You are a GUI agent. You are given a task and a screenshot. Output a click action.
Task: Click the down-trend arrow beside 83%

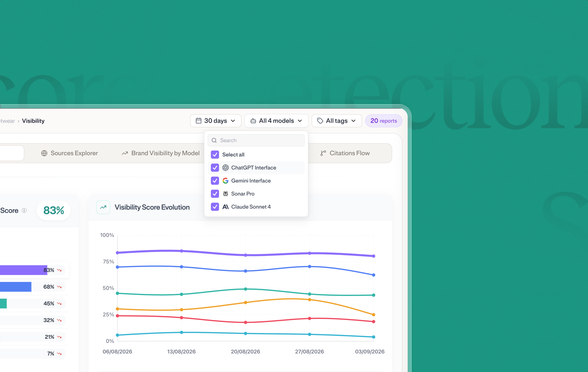59,270
